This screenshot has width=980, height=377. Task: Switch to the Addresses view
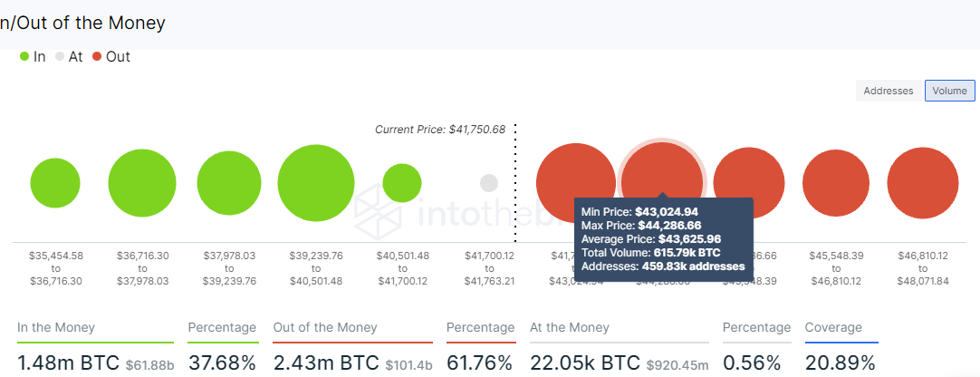click(889, 91)
